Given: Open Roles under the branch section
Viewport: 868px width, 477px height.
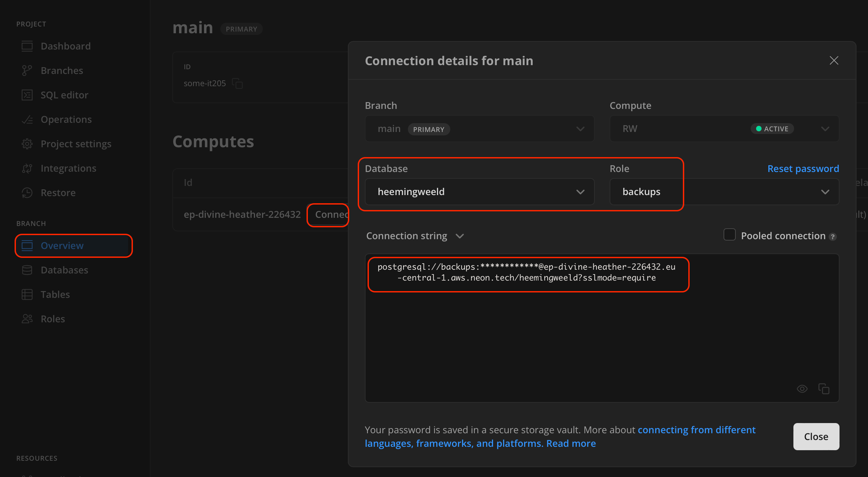Looking at the screenshot, I should 53,319.
